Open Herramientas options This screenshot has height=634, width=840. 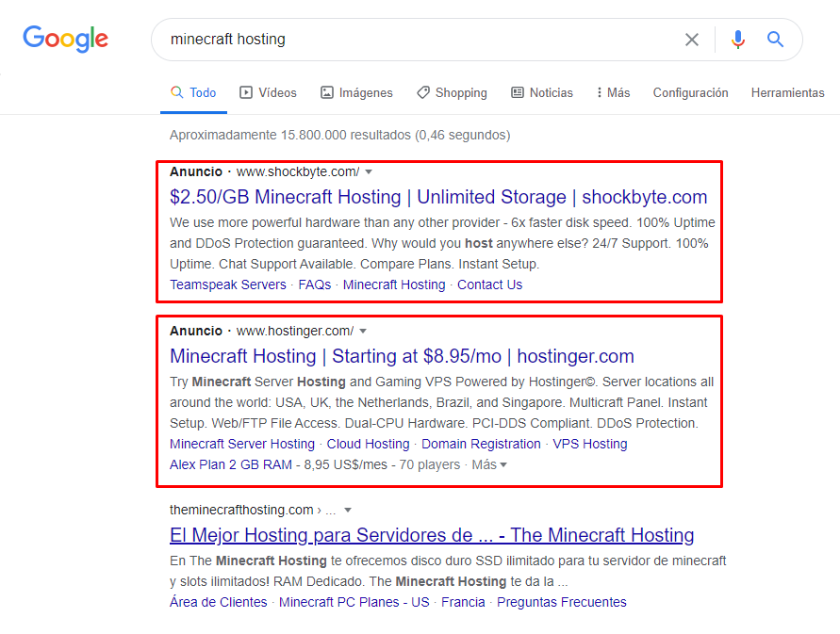tap(787, 92)
